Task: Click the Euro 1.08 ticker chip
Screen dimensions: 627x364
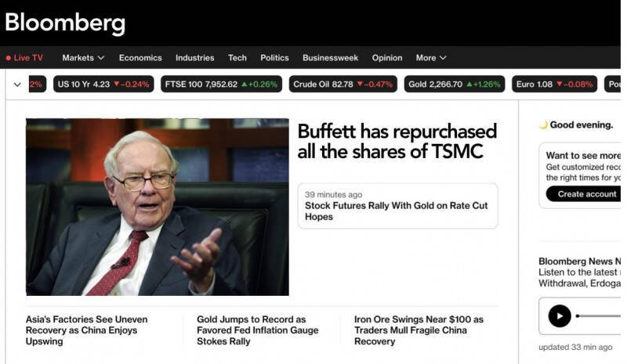Action: pos(554,85)
